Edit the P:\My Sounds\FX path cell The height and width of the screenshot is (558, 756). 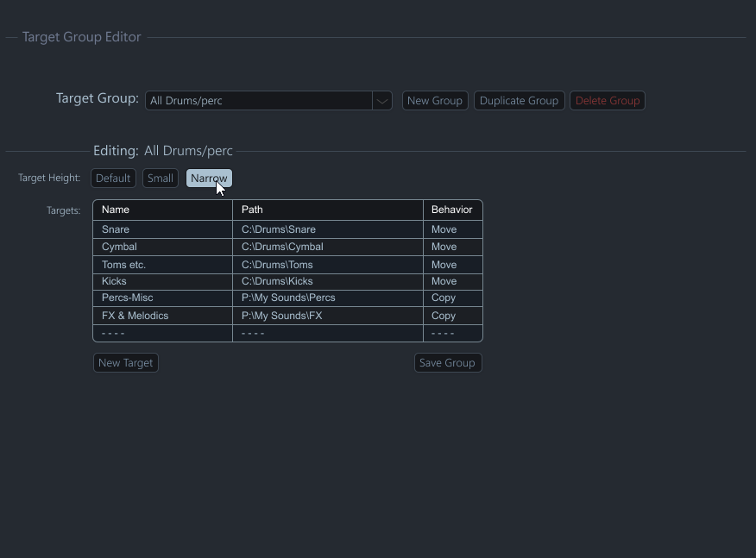[x=327, y=316]
